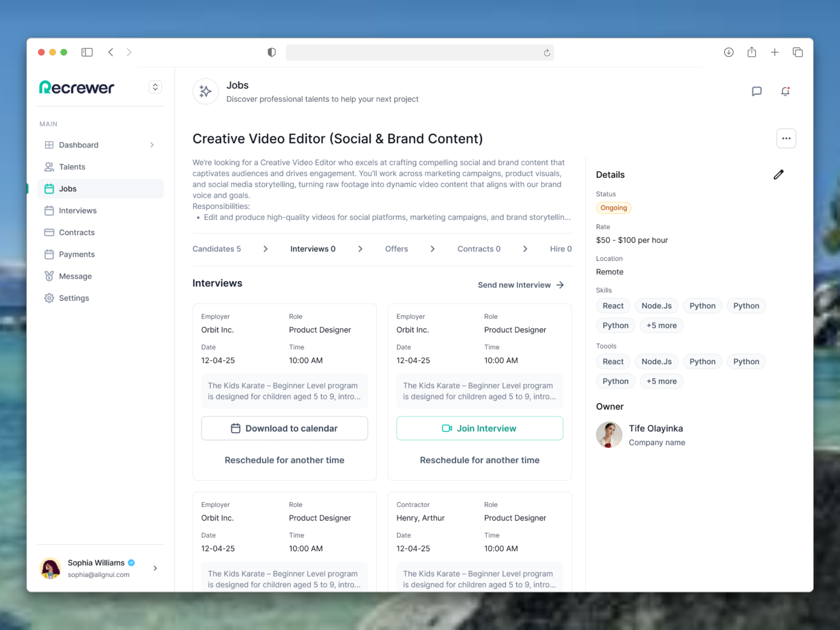
Task: Open the chat bubble icon top right
Action: 757,91
